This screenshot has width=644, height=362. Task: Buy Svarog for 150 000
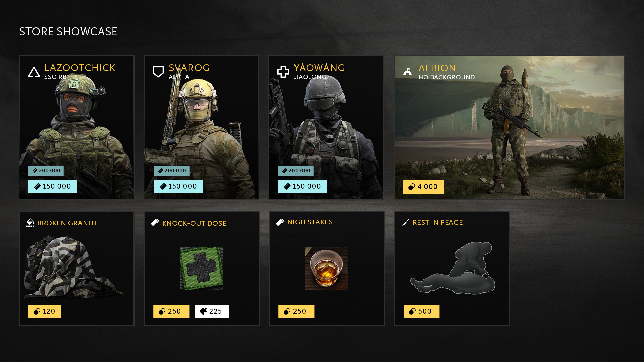tap(178, 186)
